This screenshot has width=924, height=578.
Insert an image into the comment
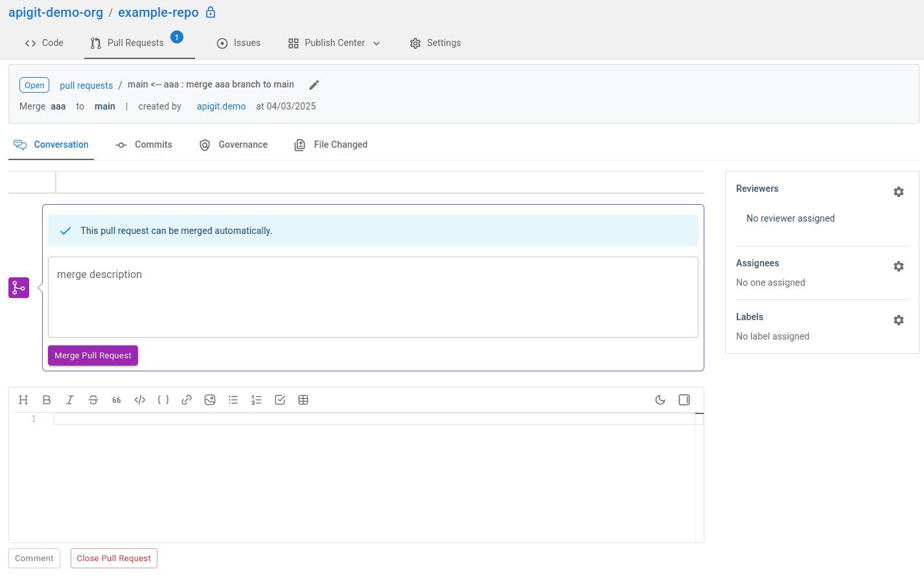210,400
